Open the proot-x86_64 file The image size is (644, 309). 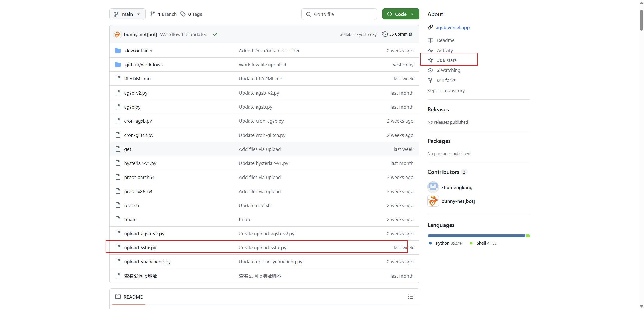138,191
